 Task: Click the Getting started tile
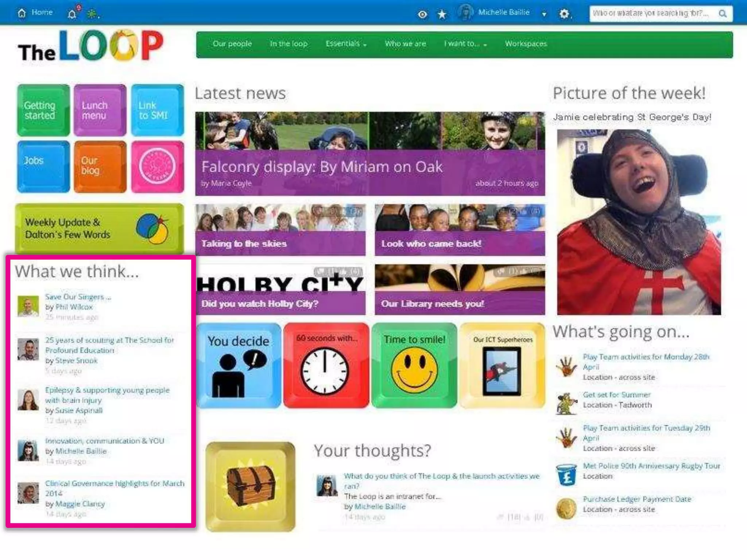(43, 110)
